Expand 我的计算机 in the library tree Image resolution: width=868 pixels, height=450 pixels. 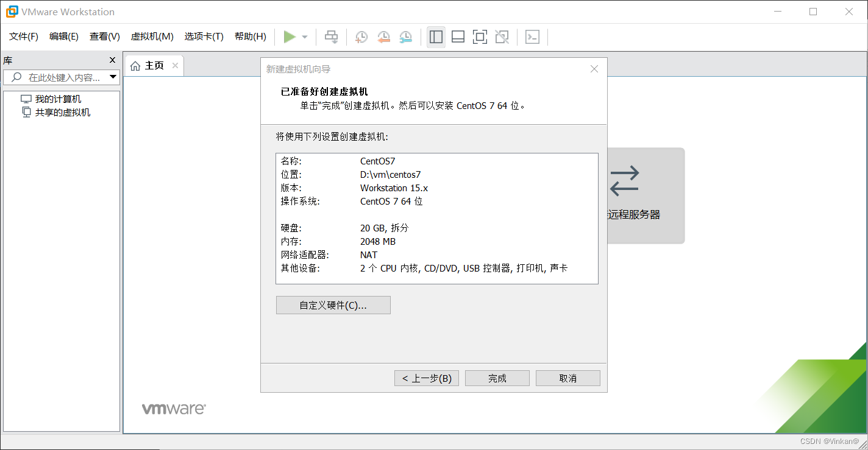(x=58, y=98)
